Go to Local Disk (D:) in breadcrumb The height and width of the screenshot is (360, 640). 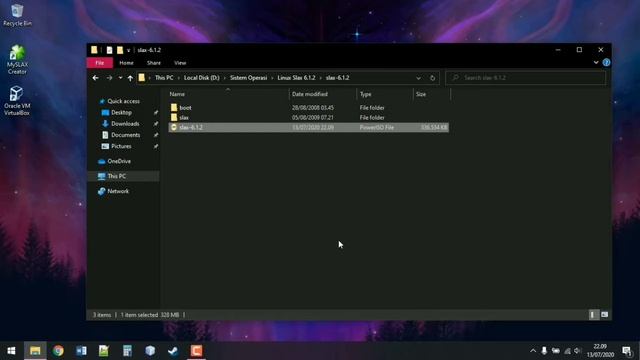(201, 78)
